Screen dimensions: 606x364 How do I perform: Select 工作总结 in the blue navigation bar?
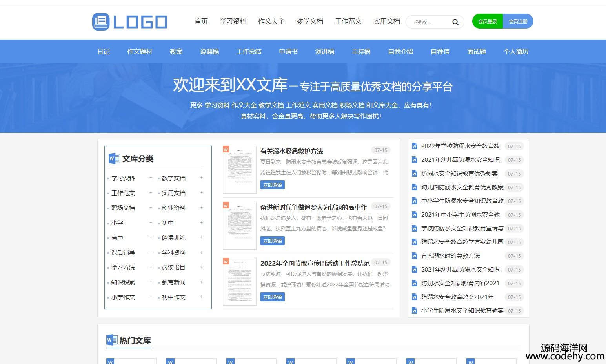(x=249, y=52)
